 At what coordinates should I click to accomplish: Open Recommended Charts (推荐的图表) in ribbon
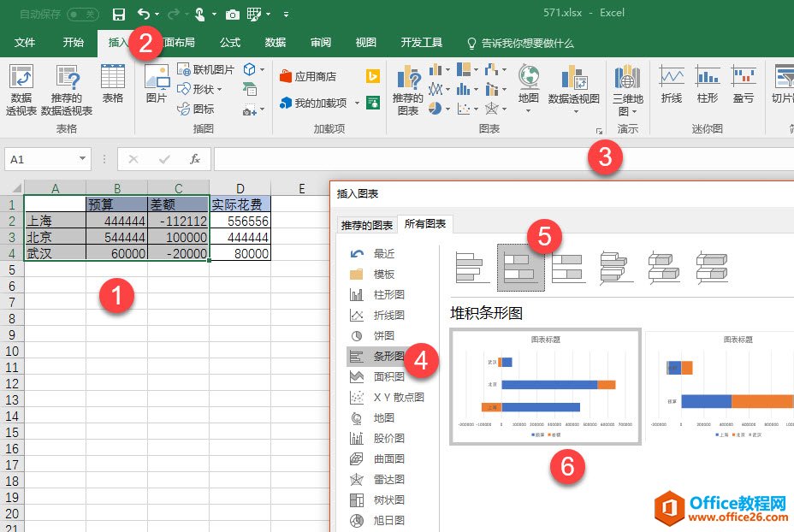pyautogui.click(x=408, y=90)
